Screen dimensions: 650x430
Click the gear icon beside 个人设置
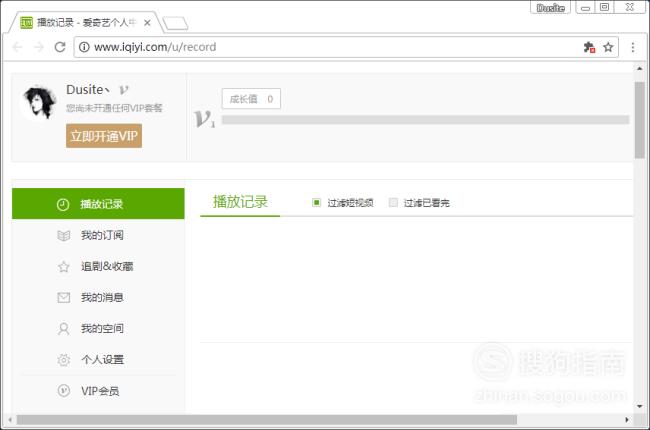click(63, 360)
